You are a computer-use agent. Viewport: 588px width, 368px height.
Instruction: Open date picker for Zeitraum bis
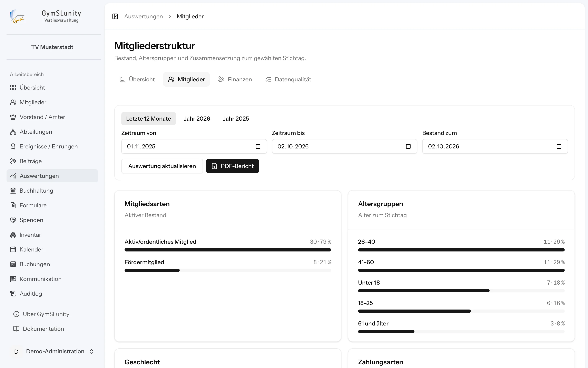(x=408, y=146)
